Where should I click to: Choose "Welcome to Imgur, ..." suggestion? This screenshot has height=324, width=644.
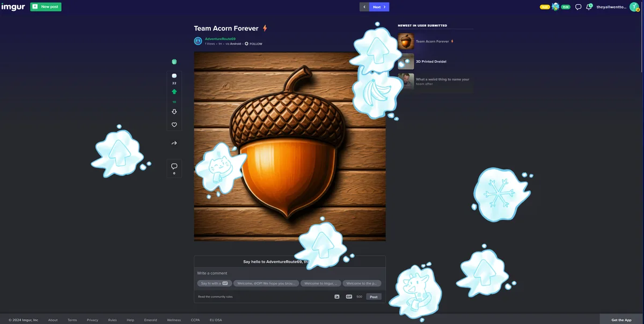click(x=320, y=283)
